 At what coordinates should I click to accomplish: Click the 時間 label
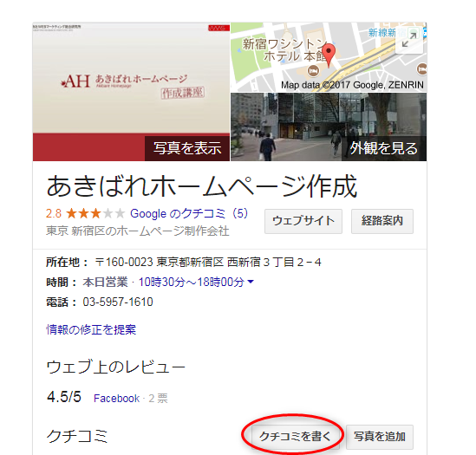click(62, 282)
